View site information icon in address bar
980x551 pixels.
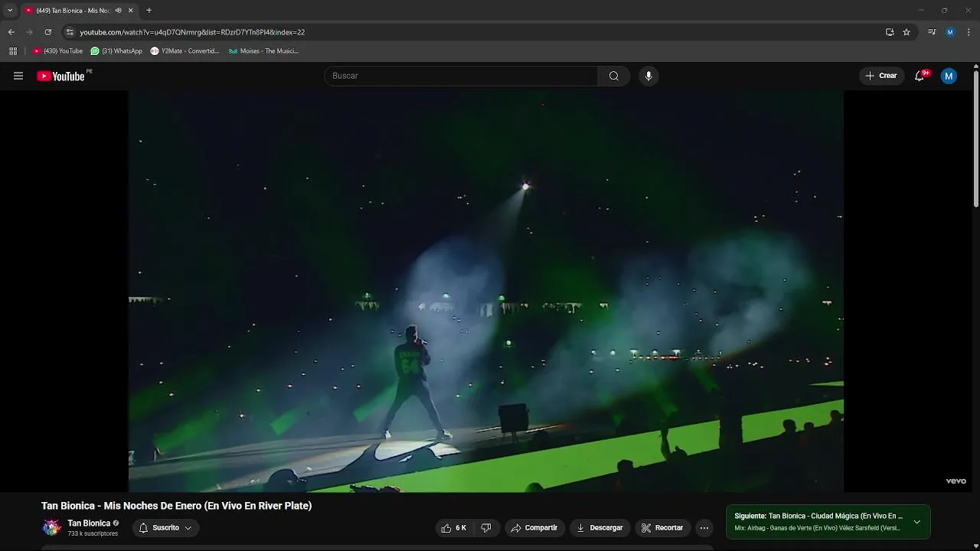tap(70, 32)
